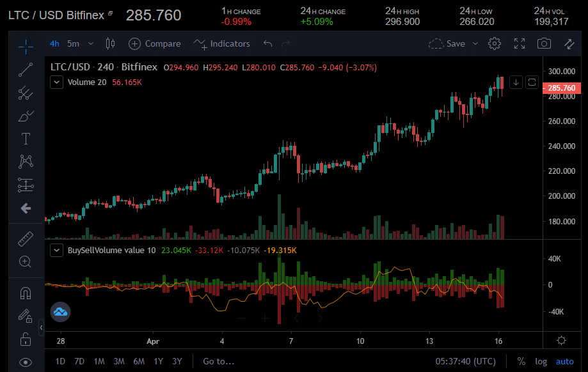Toggle lock all drawing tools
Image resolution: width=588 pixels, height=372 pixels.
[x=26, y=339]
